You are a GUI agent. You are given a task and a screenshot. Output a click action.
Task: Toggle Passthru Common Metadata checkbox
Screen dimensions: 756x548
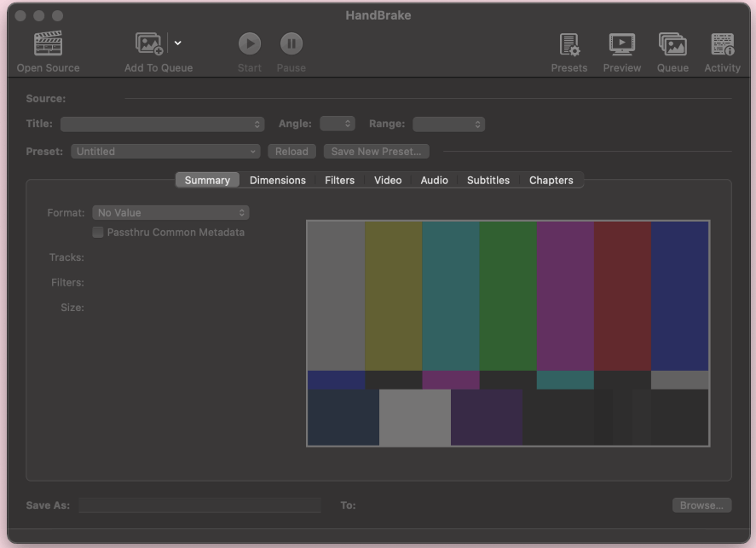[x=98, y=233]
